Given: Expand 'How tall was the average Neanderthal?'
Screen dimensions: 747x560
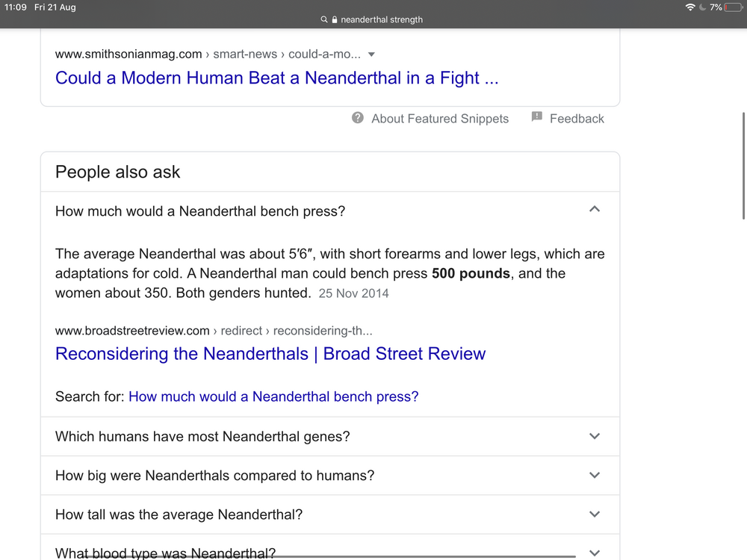Looking at the screenshot, I should [595, 514].
